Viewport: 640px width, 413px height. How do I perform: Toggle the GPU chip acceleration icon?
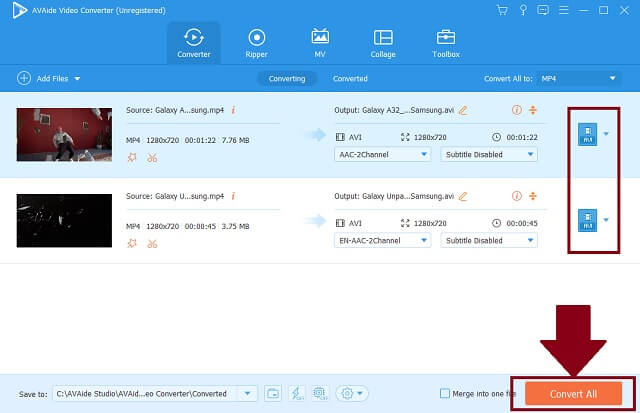[320, 393]
